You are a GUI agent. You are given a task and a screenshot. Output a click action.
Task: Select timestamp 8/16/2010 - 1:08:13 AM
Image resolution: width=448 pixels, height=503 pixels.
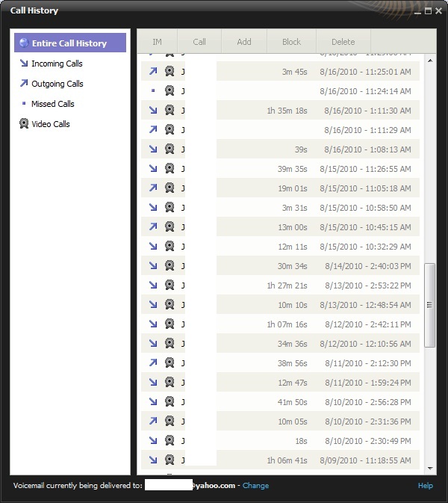(367, 149)
